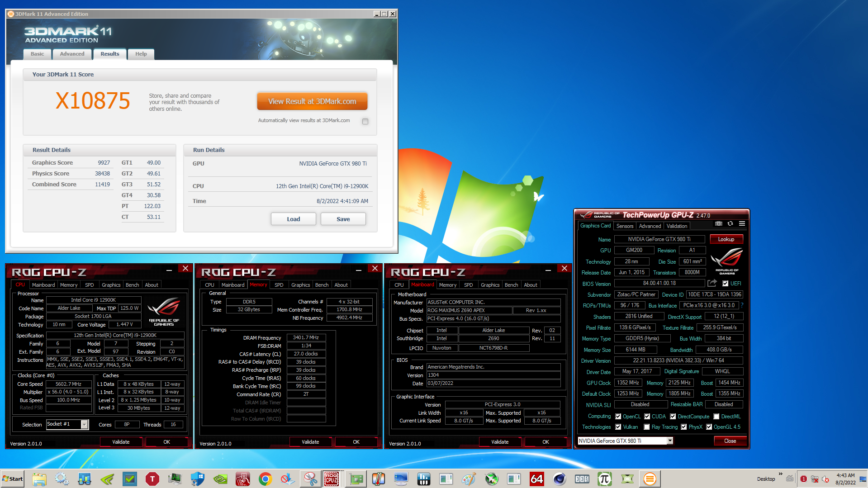
Task: Launch the AIDA64 icon in the taskbar
Action: point(537,479)
